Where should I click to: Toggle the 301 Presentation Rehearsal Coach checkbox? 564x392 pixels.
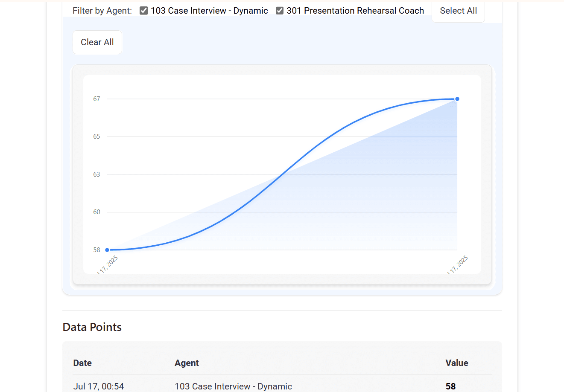pos(280,11)
